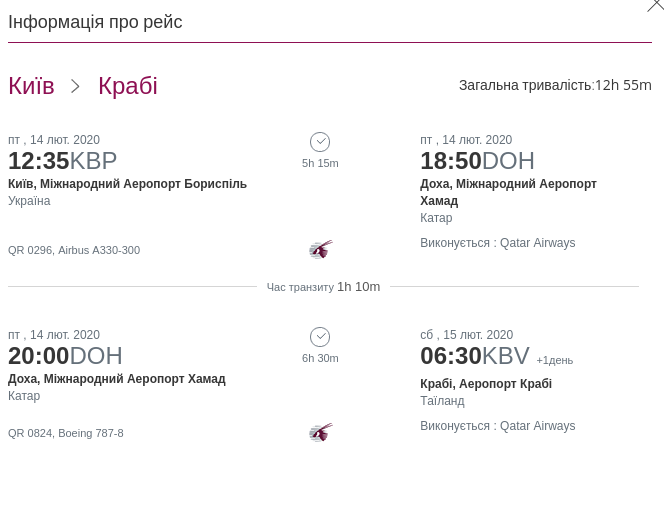This screenshot has width=664, height=505.
Task: Click Qatar Airways logo for flight QR 0824
Action: point(320,432)
